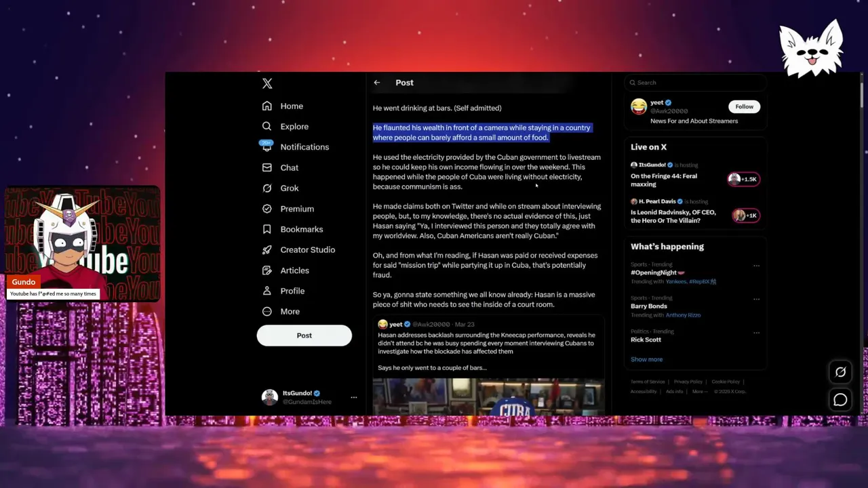Viewport: 868px width, 488px height.
Task: Click the +1K listeners badge
Action: pyautogui.click(x=746, y=216)
